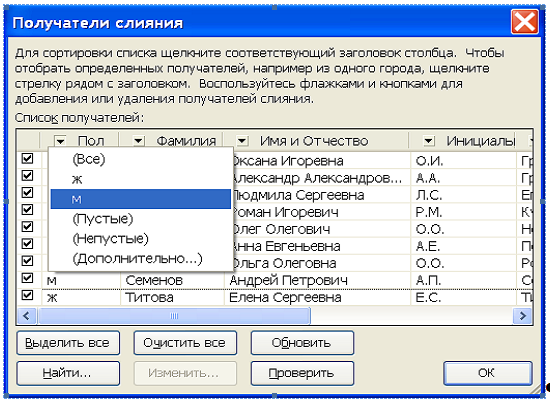Click the Обновить button
The height and width of the screenshot is (403, 550).
pos(302,343)
